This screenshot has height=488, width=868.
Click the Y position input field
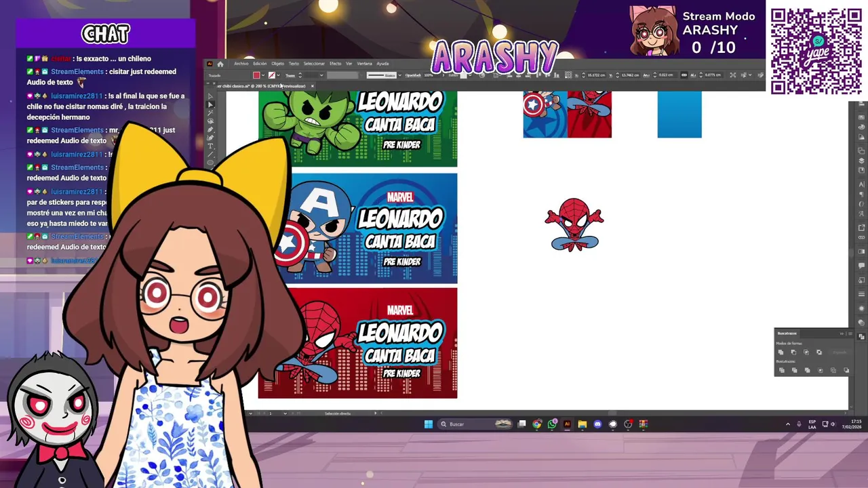(x=631, y=75)
